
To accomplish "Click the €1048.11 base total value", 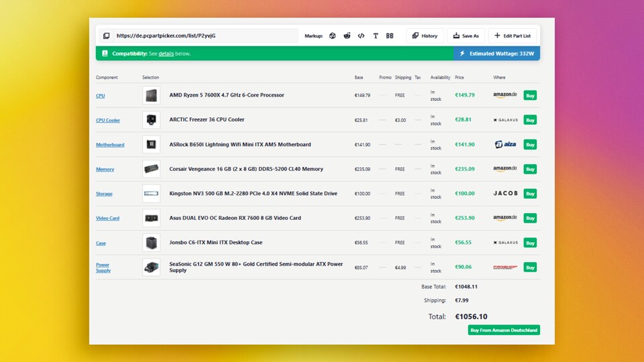I will click(466, 286).
